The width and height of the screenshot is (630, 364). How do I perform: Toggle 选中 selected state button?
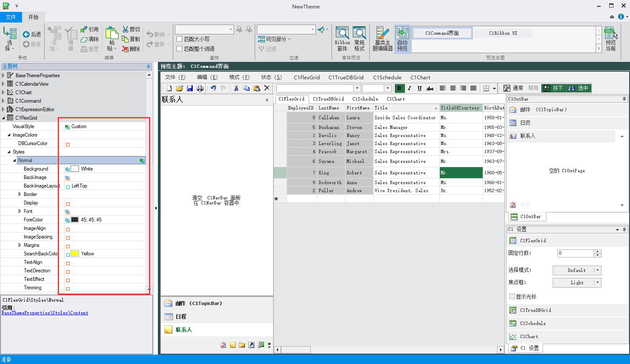(x=578, y=88)
